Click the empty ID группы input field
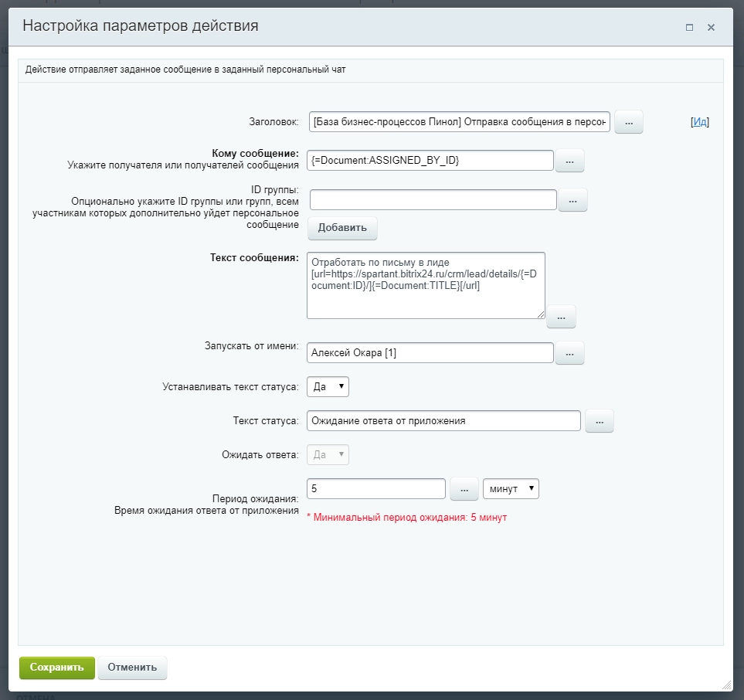The image size is (744, 700). (x=433, y=200)
